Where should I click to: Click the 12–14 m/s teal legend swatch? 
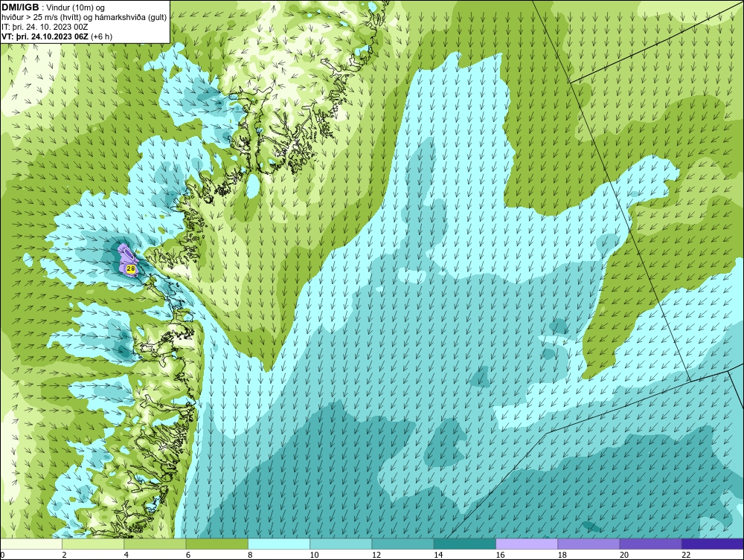click(403, 544)
